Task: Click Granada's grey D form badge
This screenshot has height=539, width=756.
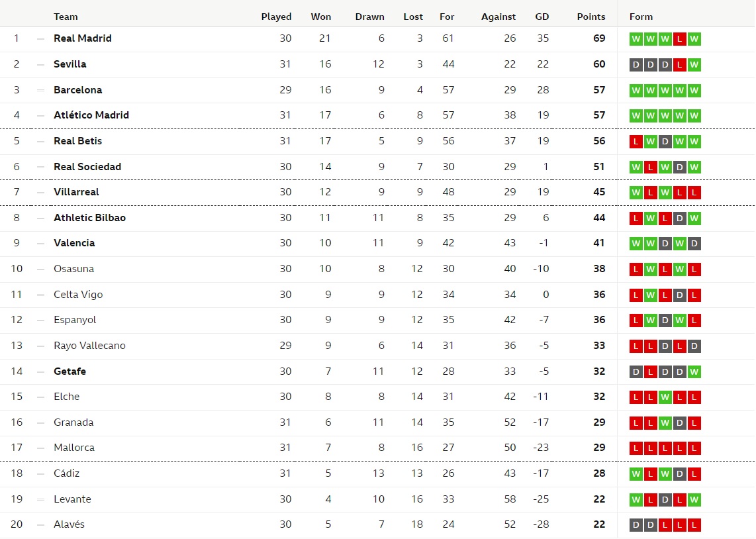Action: click(x=679, y=423)
